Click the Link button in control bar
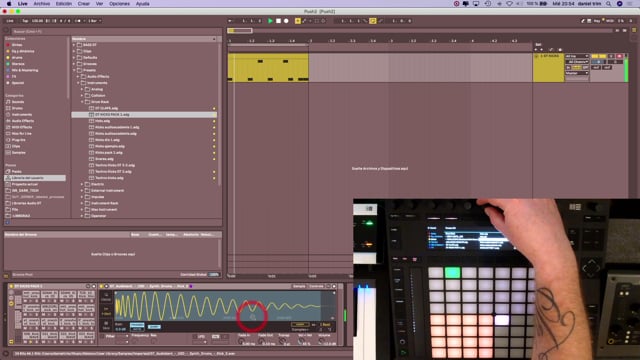 [10, 21]
